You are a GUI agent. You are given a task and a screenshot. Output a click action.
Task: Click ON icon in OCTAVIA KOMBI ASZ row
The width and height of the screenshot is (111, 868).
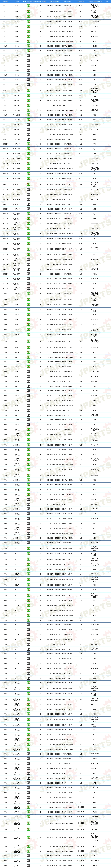tap(29, 288)
